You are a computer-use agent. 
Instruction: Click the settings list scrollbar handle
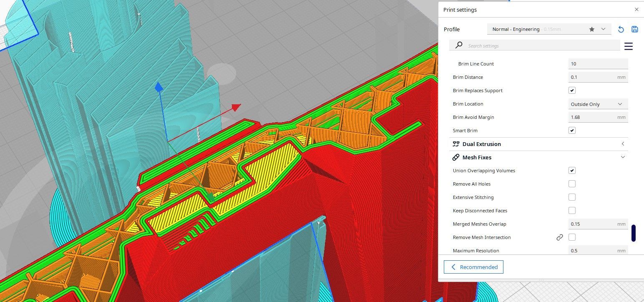coord(633,233)
